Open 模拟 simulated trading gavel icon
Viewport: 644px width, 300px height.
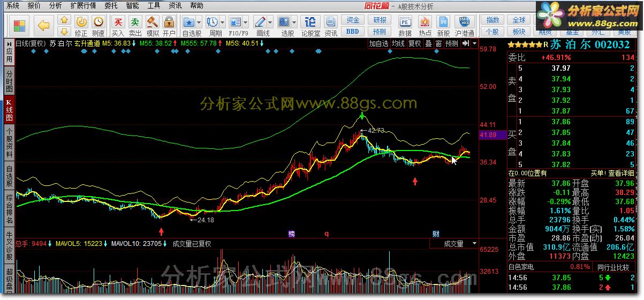tap(153, 26)
